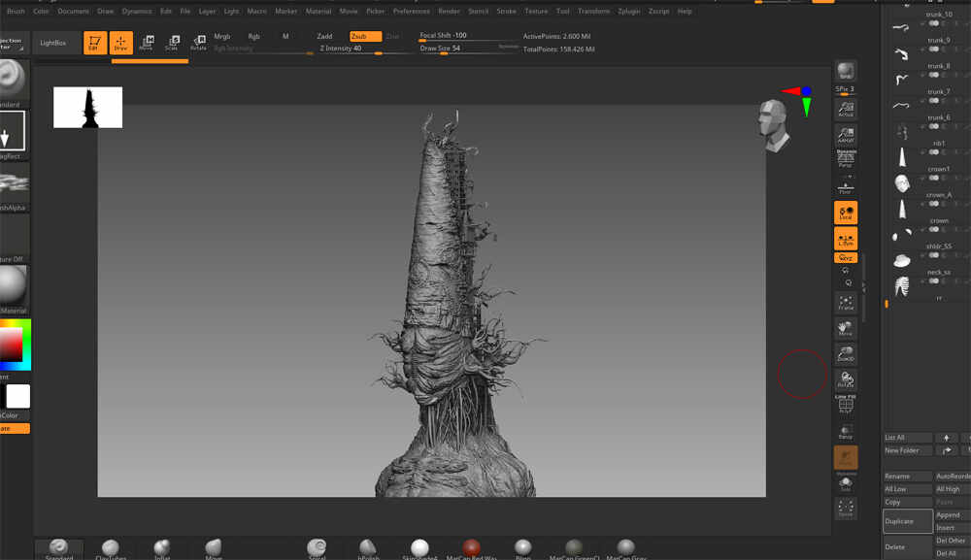Toggle the Floor grid icon

click(x=846, y=187)
